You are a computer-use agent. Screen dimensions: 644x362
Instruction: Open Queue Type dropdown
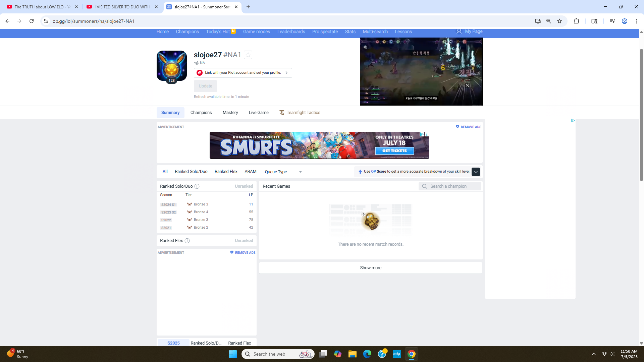[283, 172]
